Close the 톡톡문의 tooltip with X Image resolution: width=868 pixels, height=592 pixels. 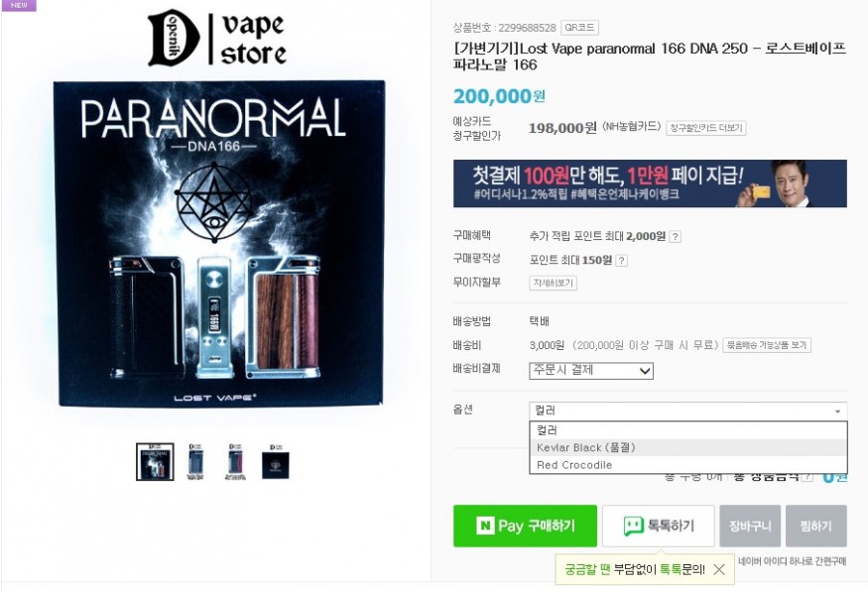click(x=718, y=569)
